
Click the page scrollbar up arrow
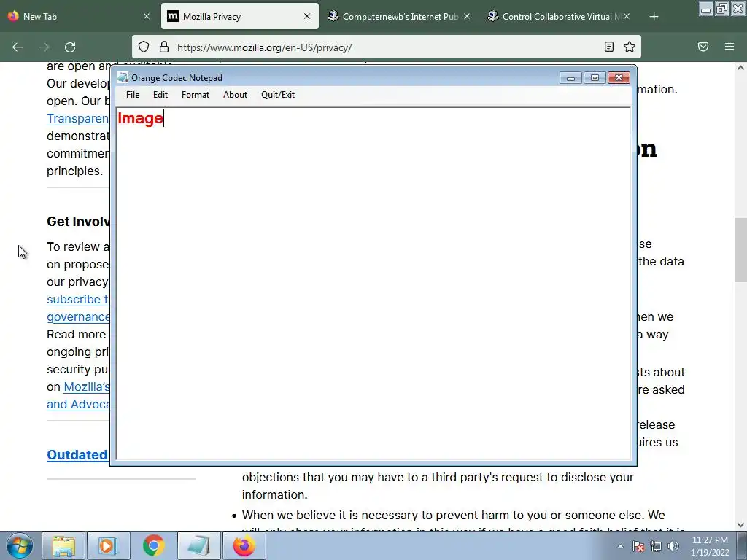pyautogui.click(x=741, y=68)
